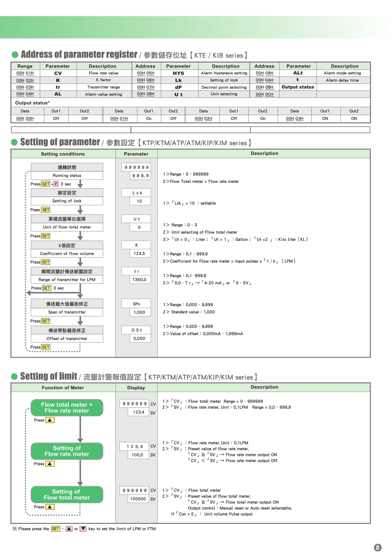Screen dimensions: 392x555
Task: Click the Setting conditions column header
Action: pos(63,154)
